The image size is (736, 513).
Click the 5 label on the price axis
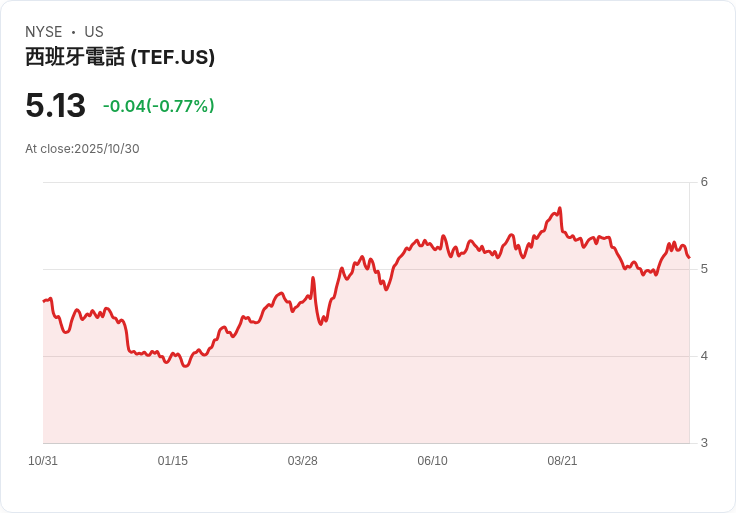(704, 269)
